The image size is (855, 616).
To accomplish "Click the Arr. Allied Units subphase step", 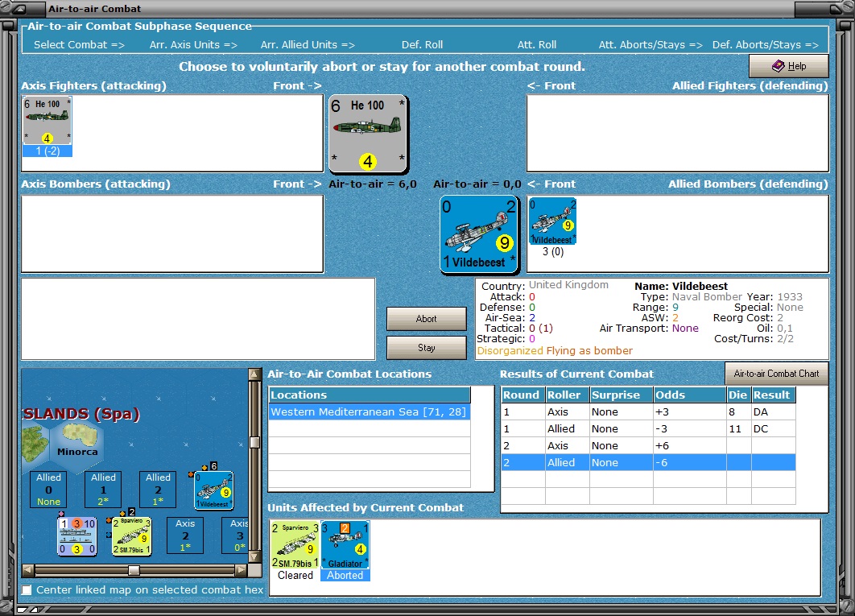I will click(308, 45).
